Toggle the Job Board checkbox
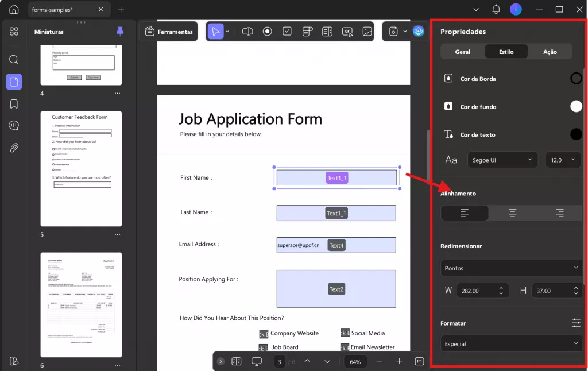Image resolution: width=588 pixels, height=371 pixels. pos(263,348)
